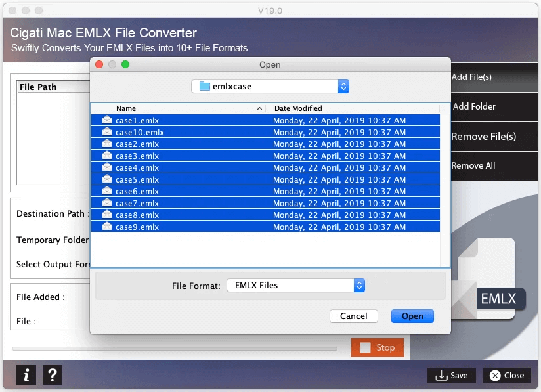Select the file name case3.emlx
The width and height of the screenshot is (541, 392).
[x=137, y=156]
